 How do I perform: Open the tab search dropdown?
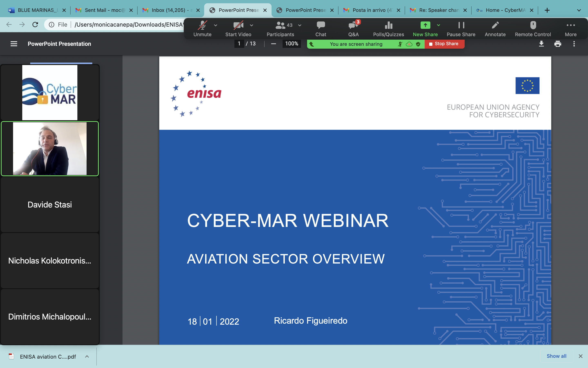(579, 10)
